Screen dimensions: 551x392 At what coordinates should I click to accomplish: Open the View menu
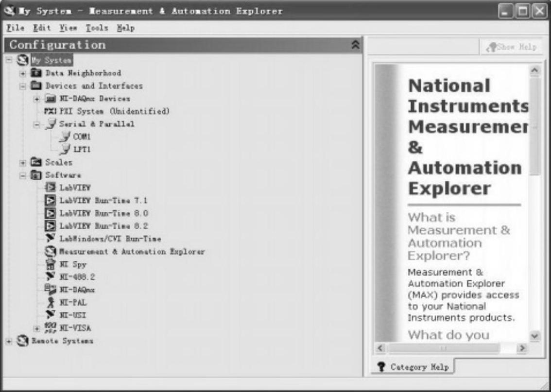click(x=68, y=28)
